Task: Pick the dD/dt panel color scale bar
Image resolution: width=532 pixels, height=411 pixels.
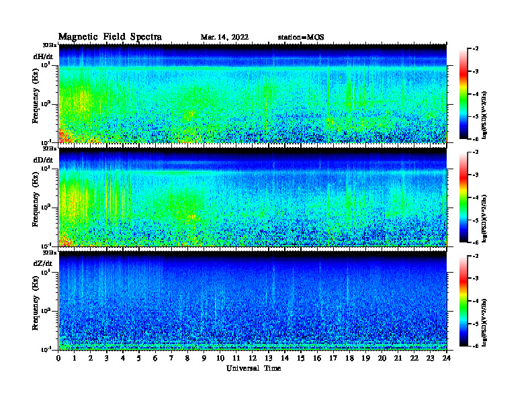Action: [463, 197]
